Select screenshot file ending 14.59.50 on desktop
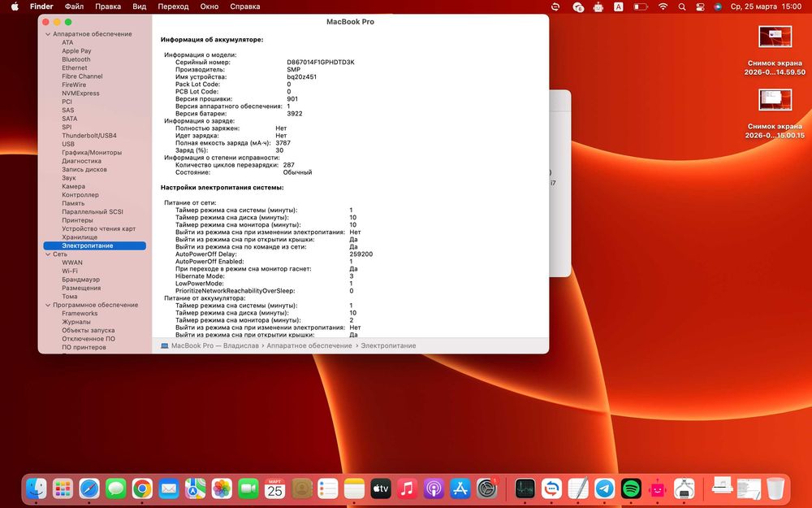 775,50
